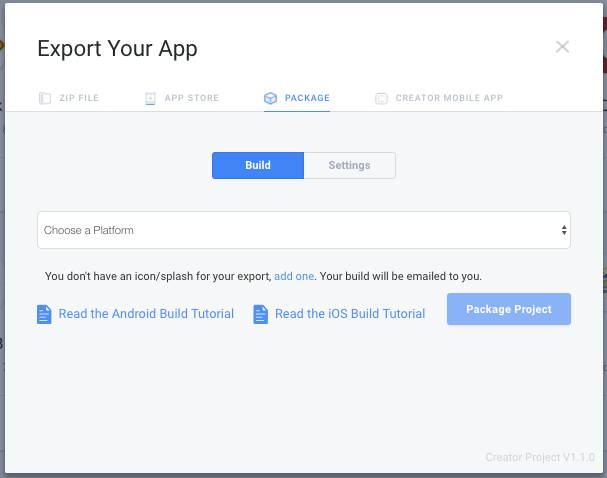This screenshot has height=478, width=607.
Task: Open Read the iOS Build Tutorial
Action: 350,314
